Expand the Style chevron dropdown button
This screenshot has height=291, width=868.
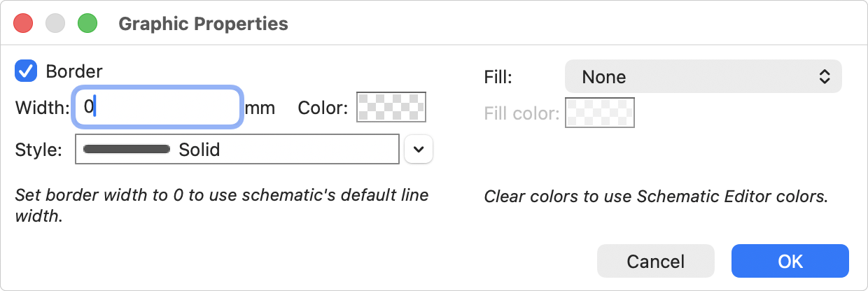point(419,149)
